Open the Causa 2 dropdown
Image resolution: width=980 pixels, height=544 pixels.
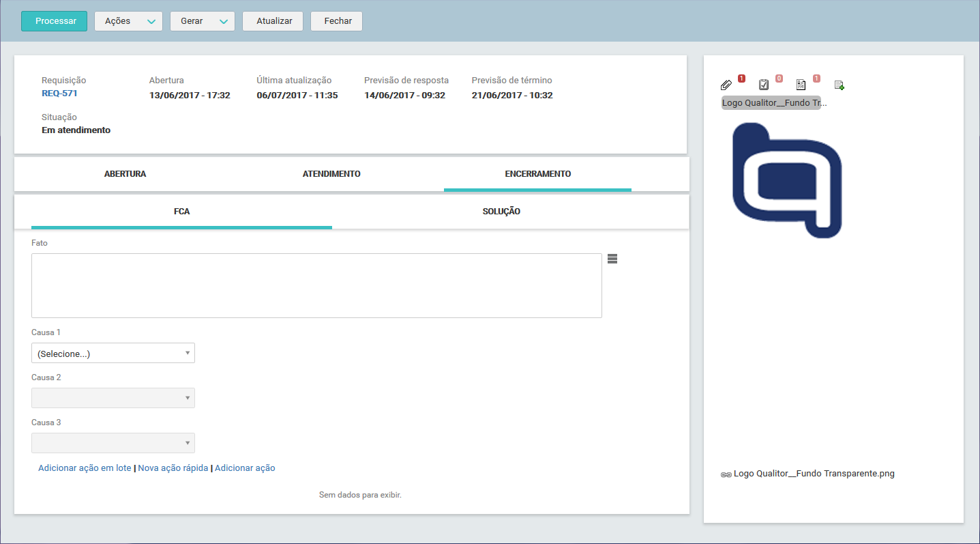[113, 398]
